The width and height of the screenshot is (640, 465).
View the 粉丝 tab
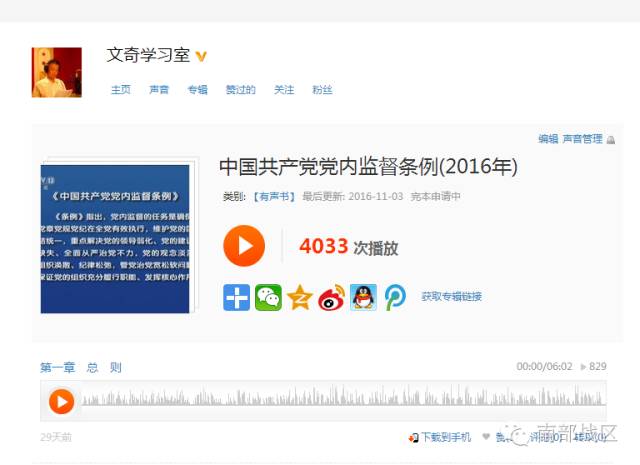point(322,89)
